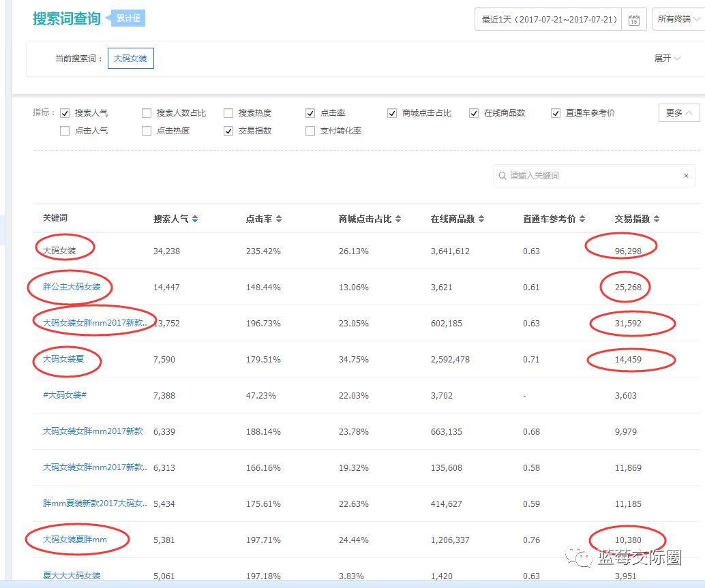
Task: Click 点击率 value 47.23%
Action: coord(260,396)
